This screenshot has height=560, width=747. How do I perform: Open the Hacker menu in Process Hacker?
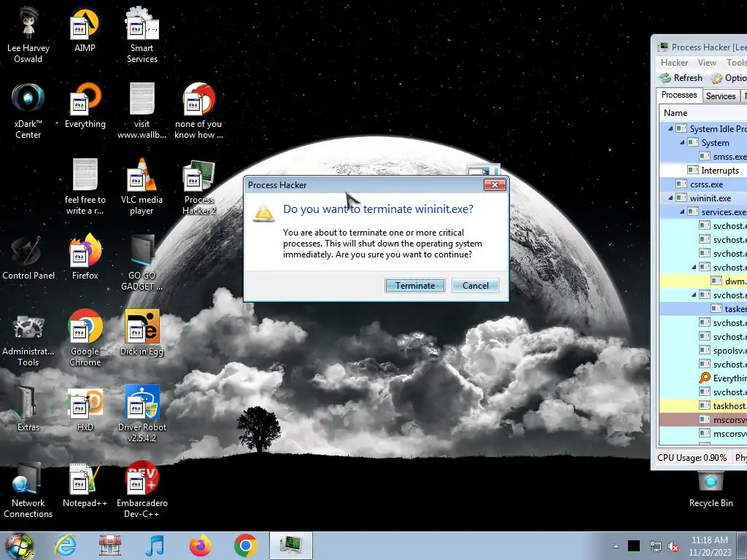(674, 63)
